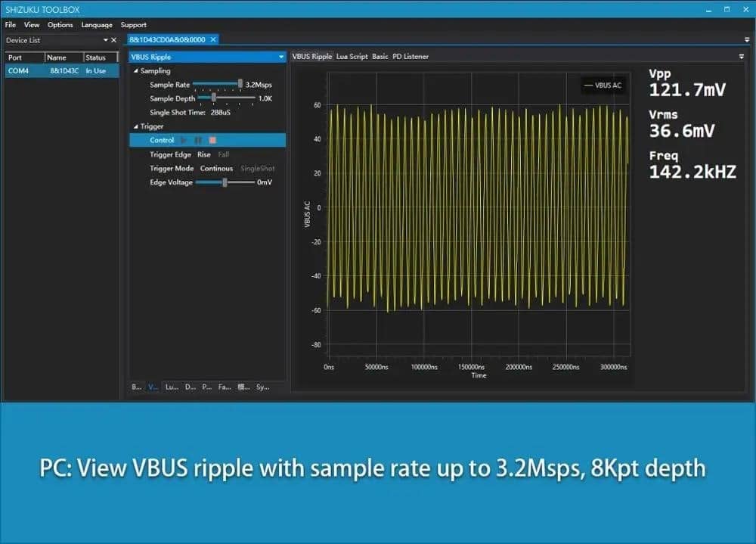Open the Support menu

[134, 24]
